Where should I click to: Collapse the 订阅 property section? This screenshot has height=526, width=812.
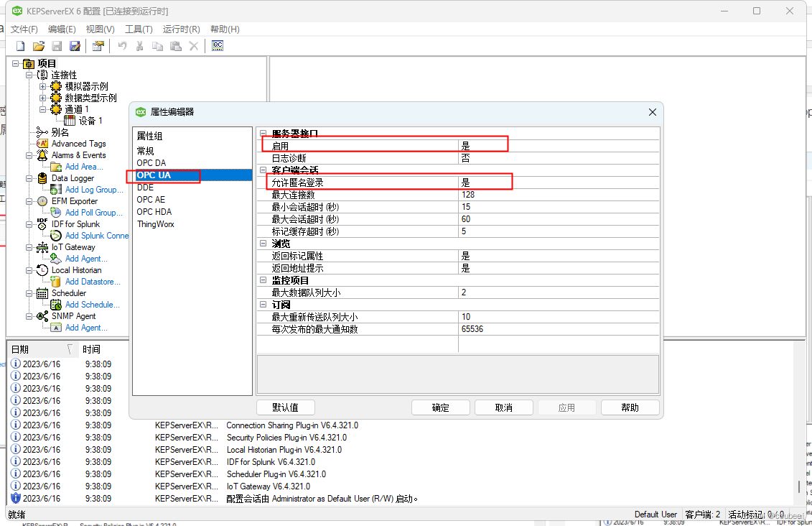click(263, 305)
